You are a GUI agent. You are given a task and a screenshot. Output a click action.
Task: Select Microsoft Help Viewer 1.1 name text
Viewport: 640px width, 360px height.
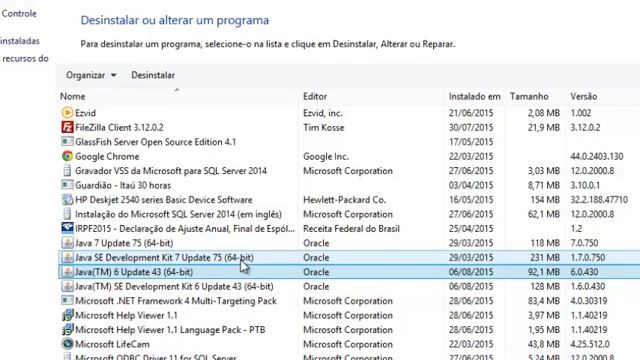pyautogui.click(x=127, y=316)
